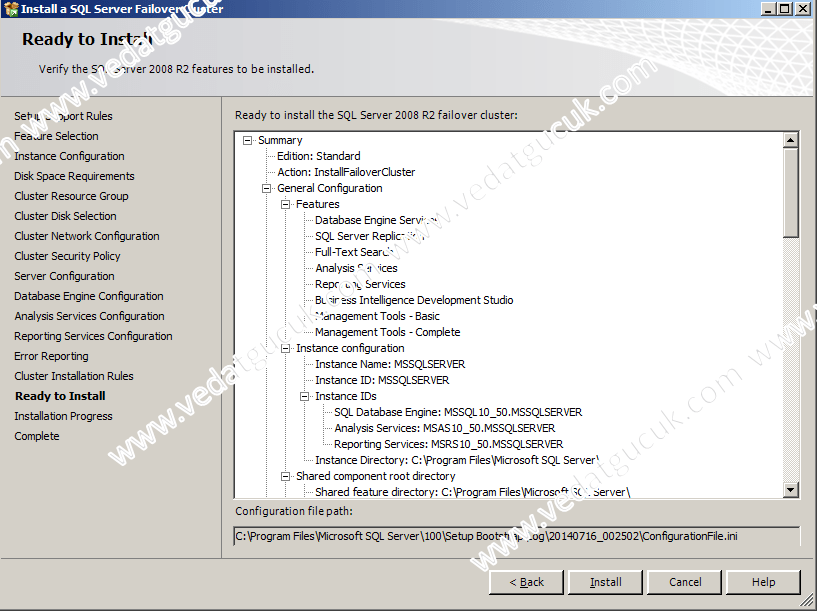The height and width of the screenshot is (615, 817).
Task: Select Analysis Services: MSAS10_50.MSSQLSERVER row
Action: pyautogui.click(x=444, y=428)
